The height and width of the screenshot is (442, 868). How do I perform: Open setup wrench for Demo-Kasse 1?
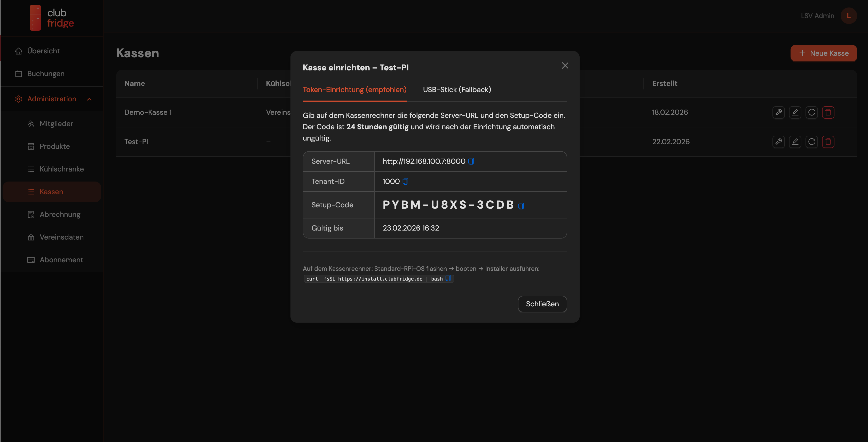[778, 112]
